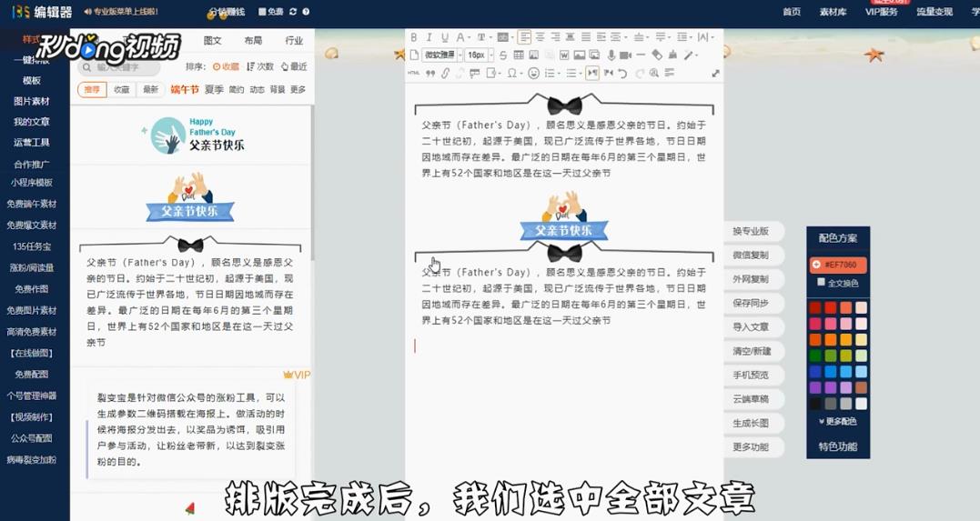Screen dimensions: 980x521
Task: Set text direction left-to-right
Action: [591, 73]
